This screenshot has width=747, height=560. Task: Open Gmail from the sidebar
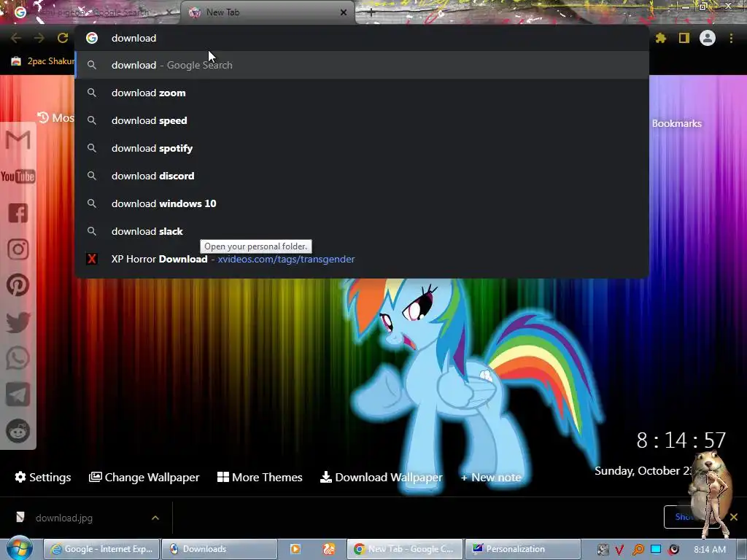[x=18, y=140]
